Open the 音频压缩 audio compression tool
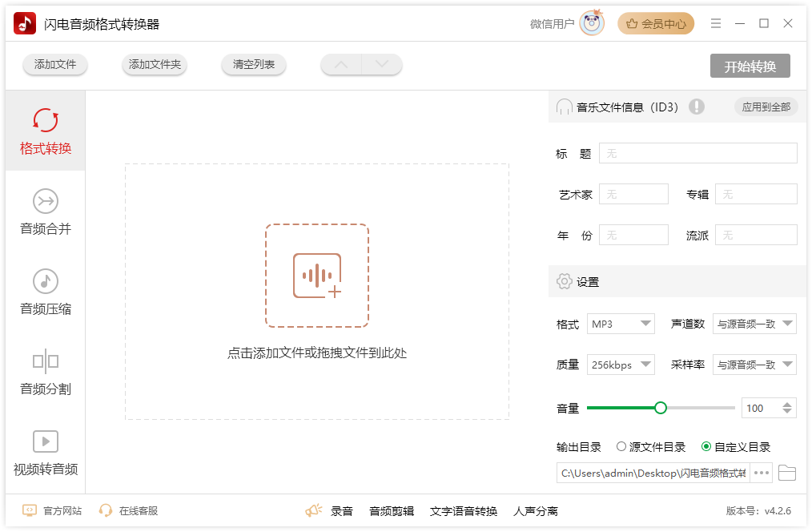Image resolution: width=812 pixels, height=532 pixels. coord(46,292)
